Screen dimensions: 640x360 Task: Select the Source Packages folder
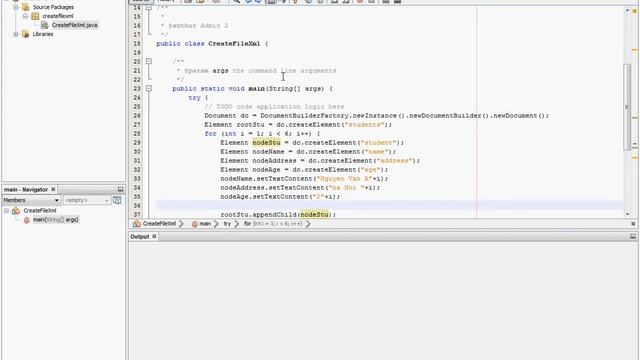tap(53, 7)
